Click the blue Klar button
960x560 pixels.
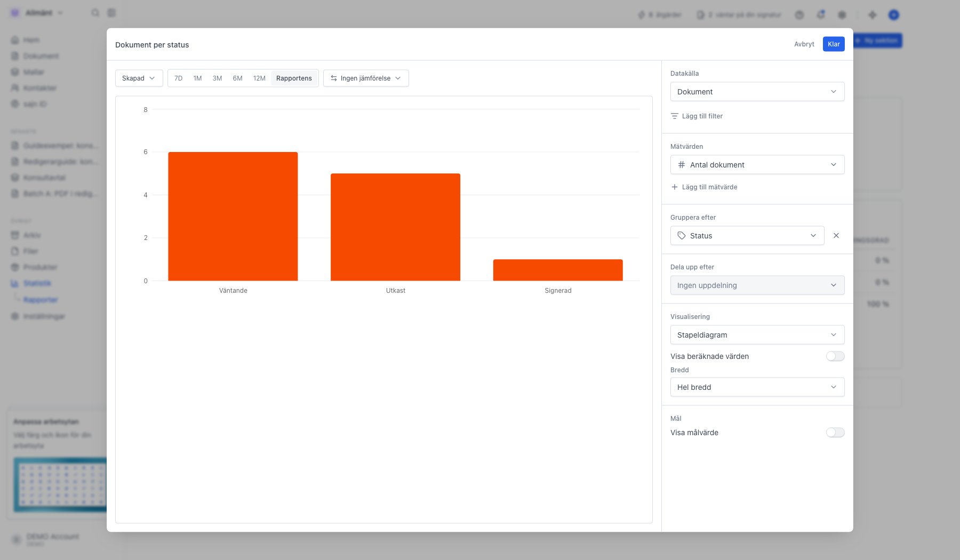click(x=834, y=44)
